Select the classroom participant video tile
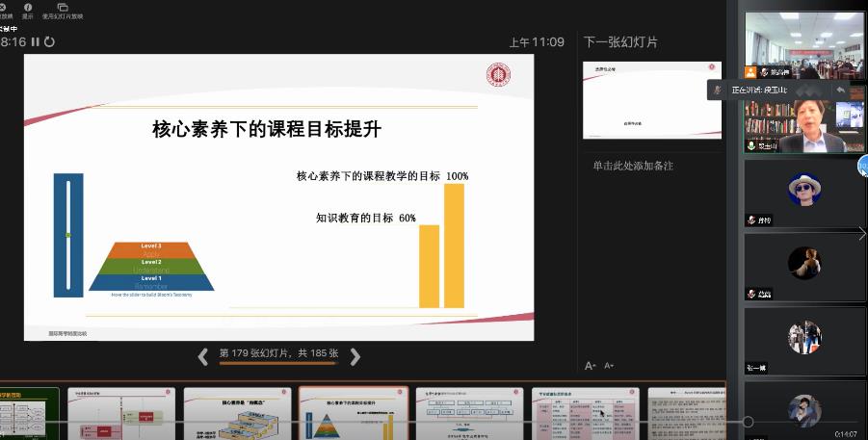 click(803, 45)
